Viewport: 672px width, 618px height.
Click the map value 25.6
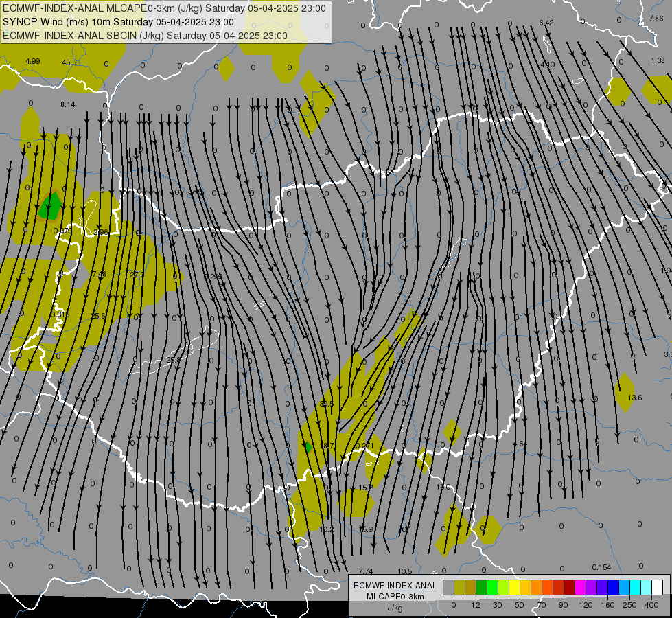98,316
